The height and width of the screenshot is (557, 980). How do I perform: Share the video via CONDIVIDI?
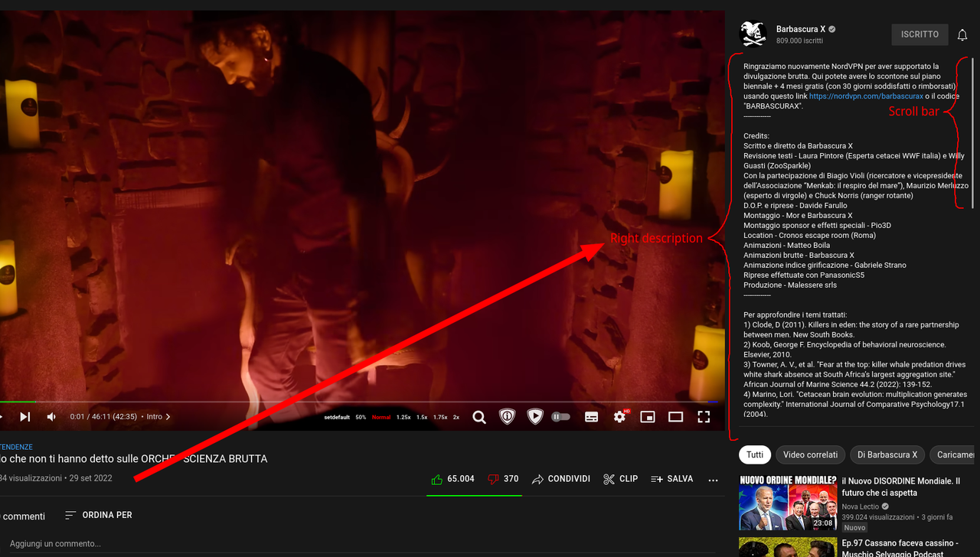560,479
